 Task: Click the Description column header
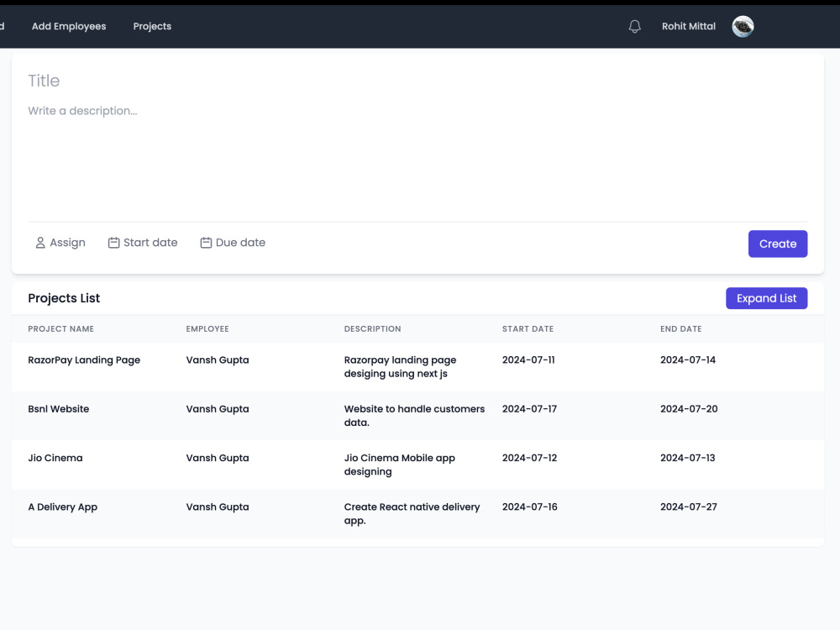pos(372,329)
